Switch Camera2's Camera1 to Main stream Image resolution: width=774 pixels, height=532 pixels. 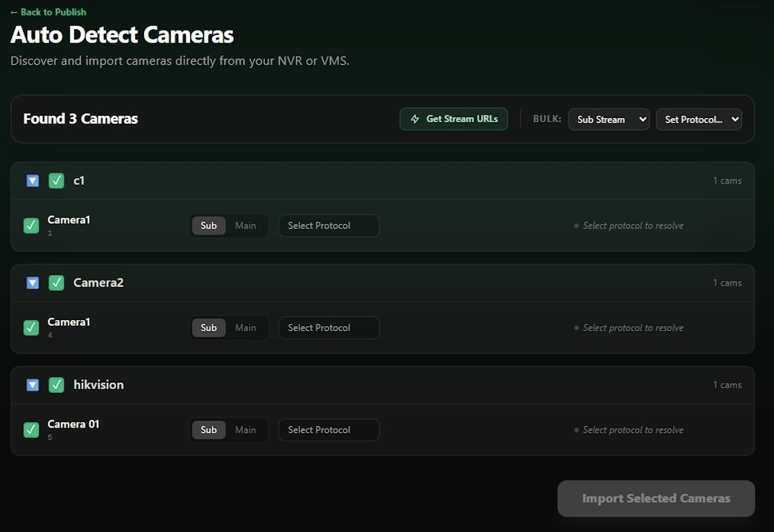pyautogui.click(x=245, y=328)
